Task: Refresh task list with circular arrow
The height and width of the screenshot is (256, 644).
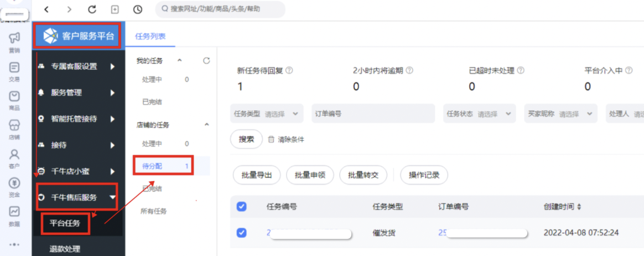Action: (206, 61)
